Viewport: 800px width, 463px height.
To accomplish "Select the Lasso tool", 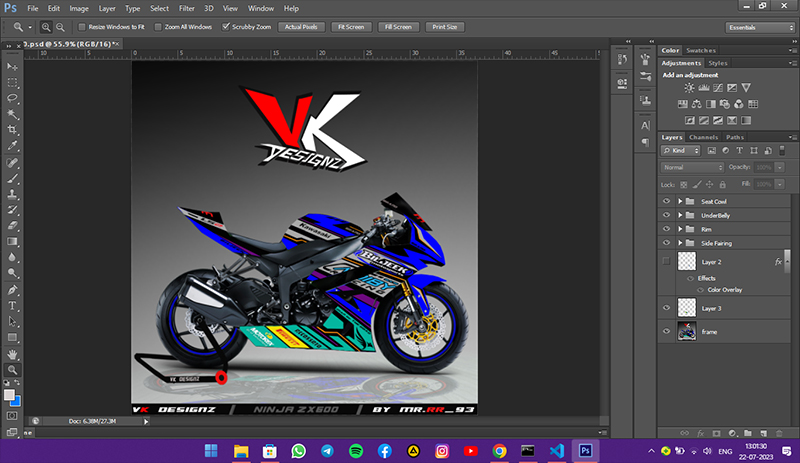I will click(x=13, y=98).
